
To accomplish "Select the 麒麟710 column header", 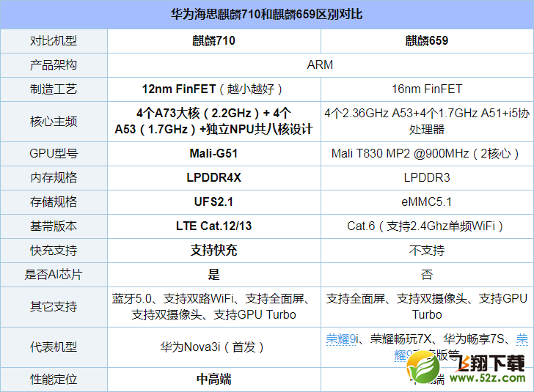I will (x=214, y=41).
